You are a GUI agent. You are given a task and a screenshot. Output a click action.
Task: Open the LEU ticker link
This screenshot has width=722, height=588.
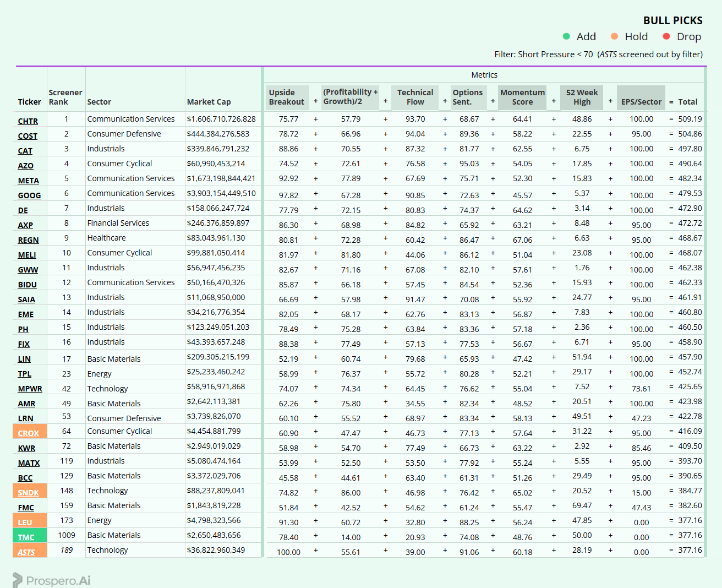[x=25, y=522]
